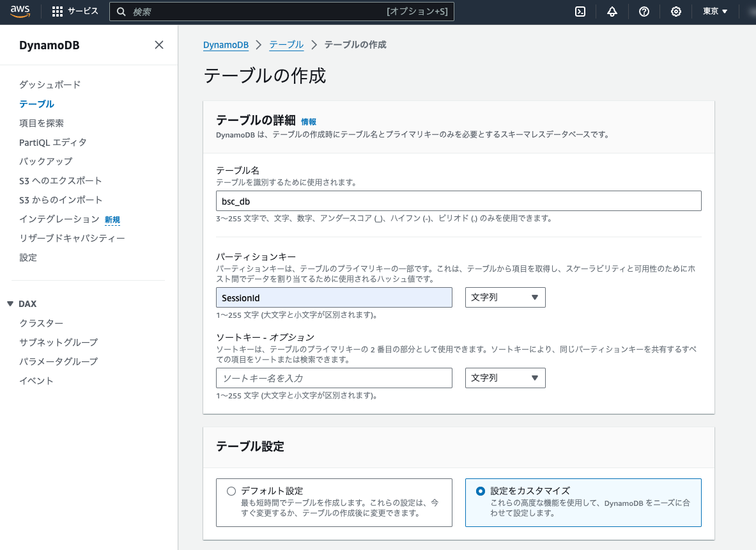Click the テーブル名 field containing bsc_db
The width and height of the screenshot is (756, 550).
point(458,200)
